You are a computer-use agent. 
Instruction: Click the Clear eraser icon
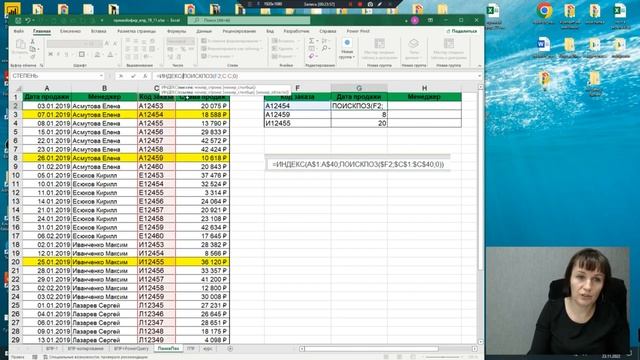(311, 56)
